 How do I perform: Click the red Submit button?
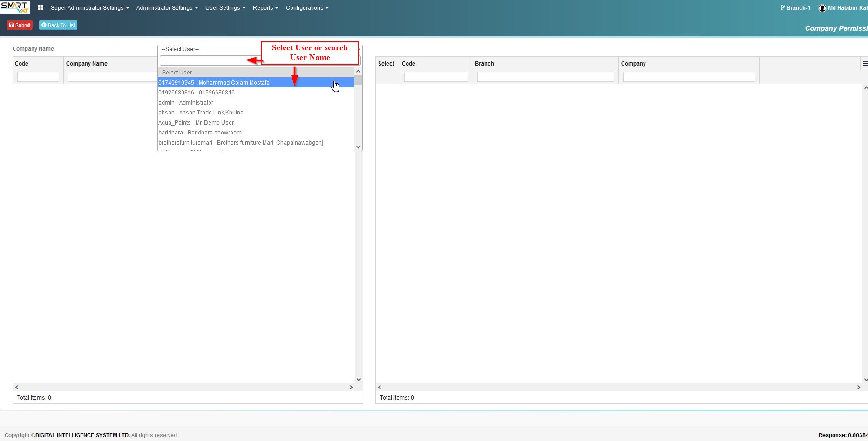point(20,25)
